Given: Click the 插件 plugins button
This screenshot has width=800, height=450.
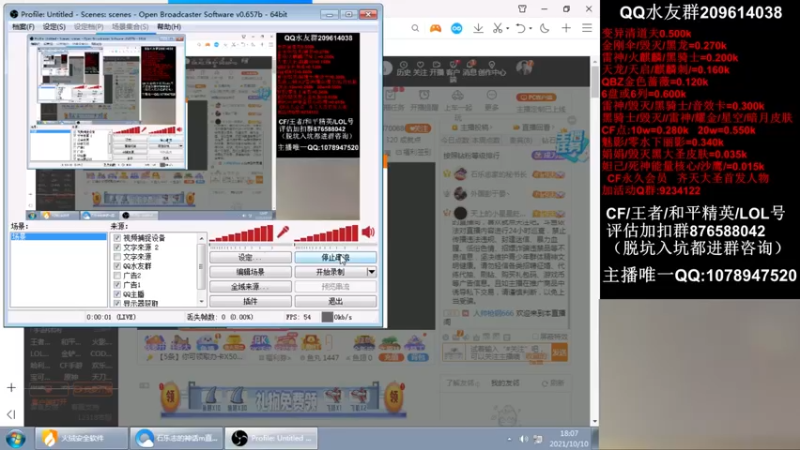Looking at the screenshot, I should click(250, 302).
